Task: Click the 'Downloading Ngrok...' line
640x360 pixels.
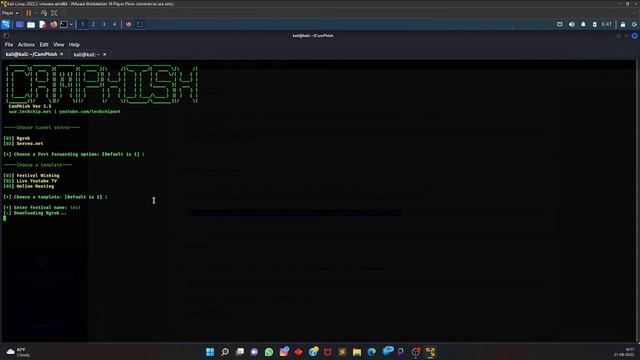Action: (x=35, y=213)
